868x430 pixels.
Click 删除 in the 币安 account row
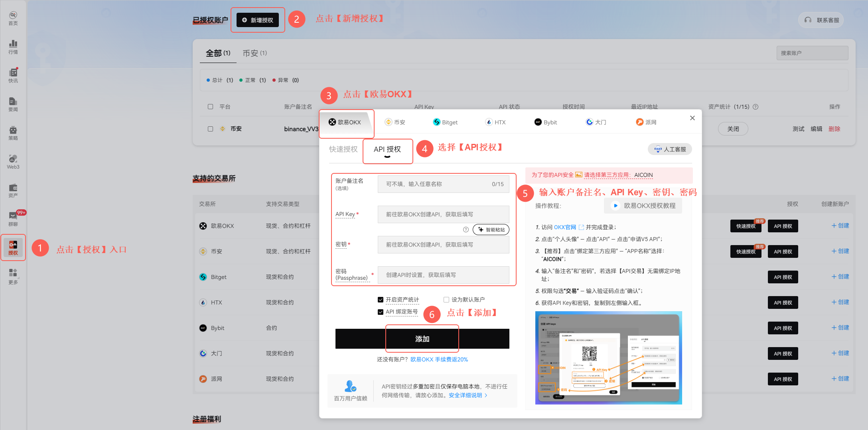(834, 129)
